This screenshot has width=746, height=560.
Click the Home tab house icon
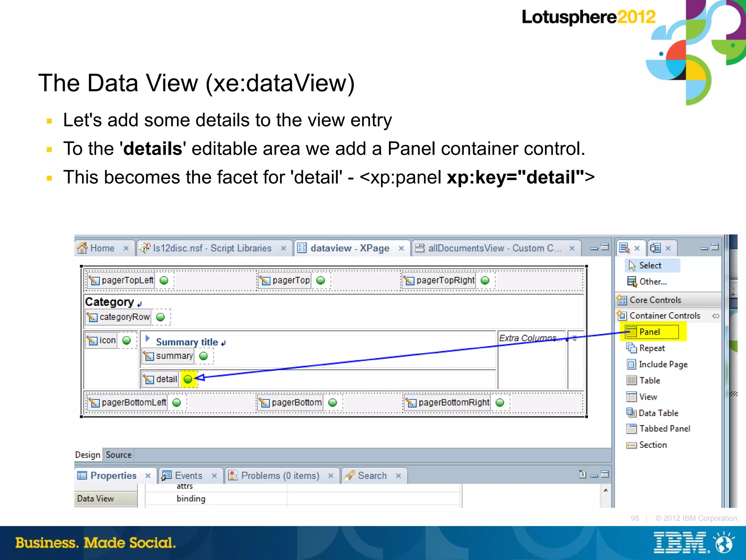pos(82,248)
